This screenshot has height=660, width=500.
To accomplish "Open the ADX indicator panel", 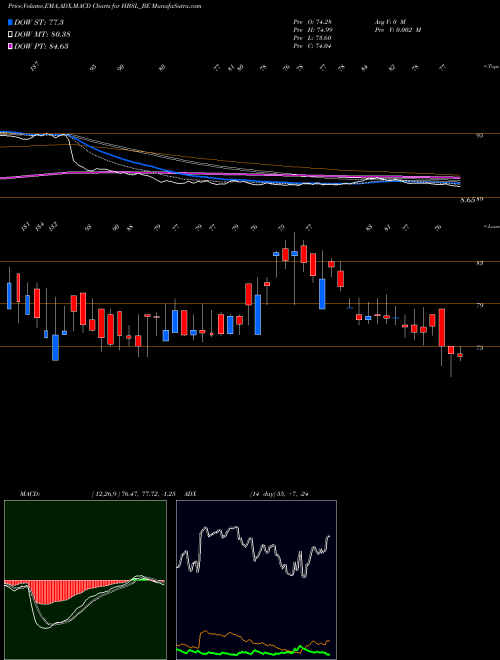I will [256, 580].
